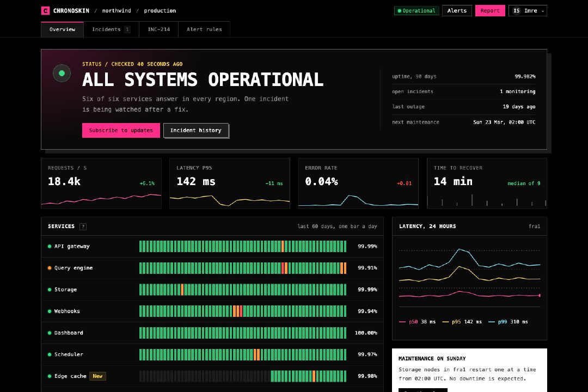
Task: Click the IS user avatar badge
Action: (516, 10)
